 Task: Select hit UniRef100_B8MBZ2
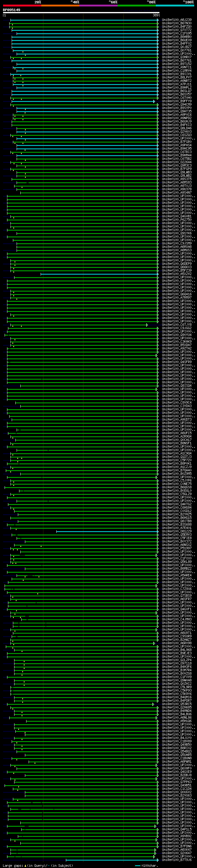[177, 569]
